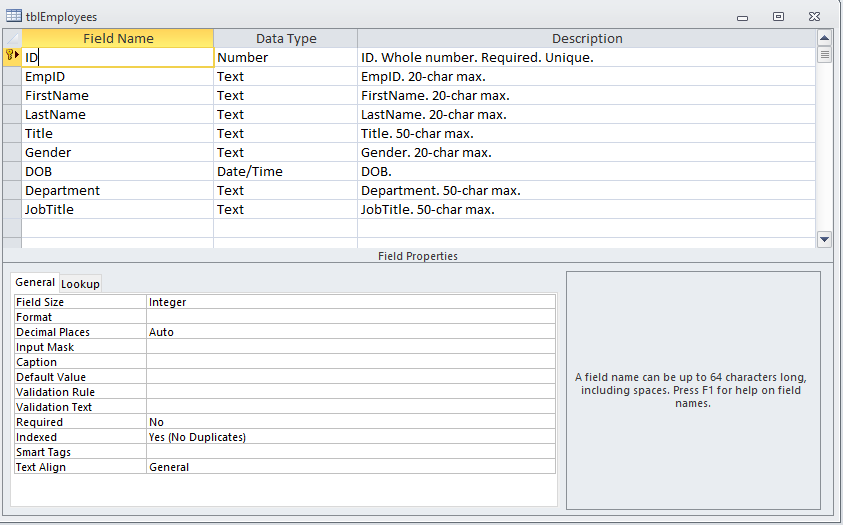The width and height of the screenshot is (843, 525).
Task: Select the LastName field name cell
Action: click(118, 114)
